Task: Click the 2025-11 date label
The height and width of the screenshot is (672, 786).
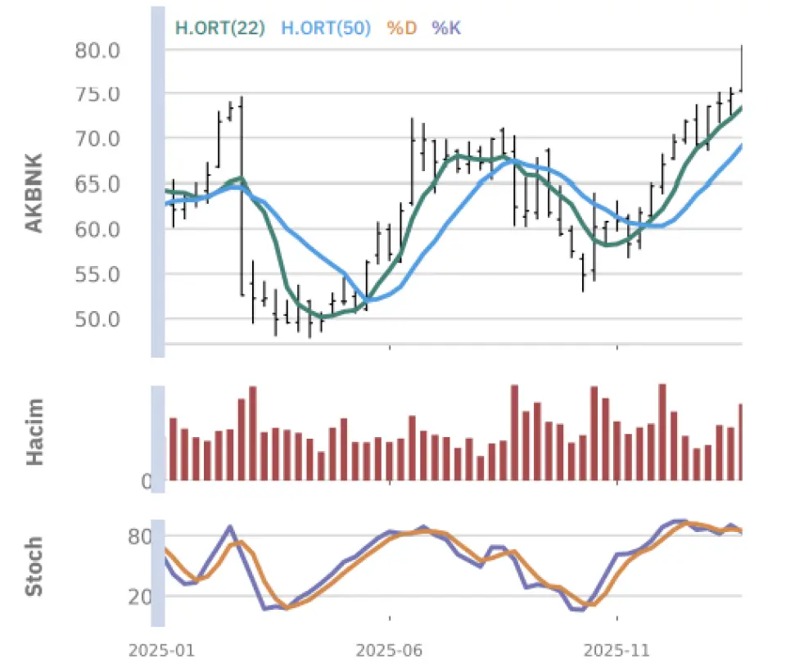Action: [x=618, y=652]
